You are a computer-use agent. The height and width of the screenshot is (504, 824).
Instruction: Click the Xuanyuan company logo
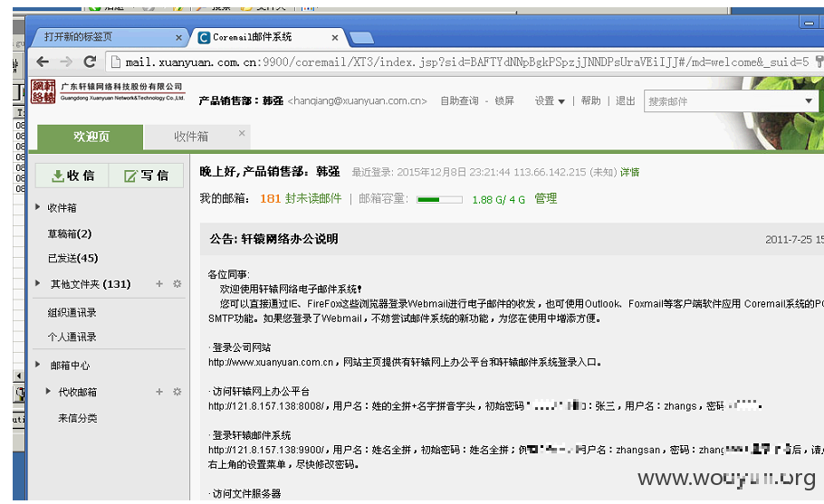108,91
